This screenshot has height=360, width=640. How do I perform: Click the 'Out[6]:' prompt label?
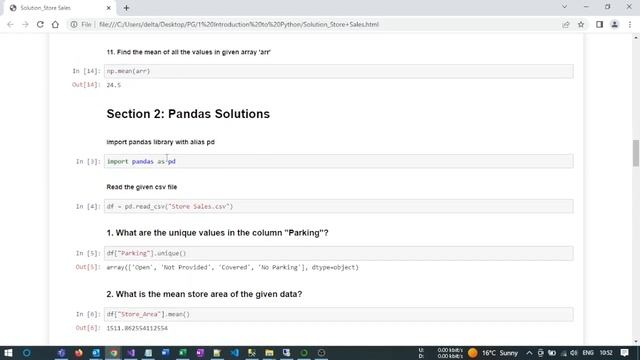(x=88, y=328)
